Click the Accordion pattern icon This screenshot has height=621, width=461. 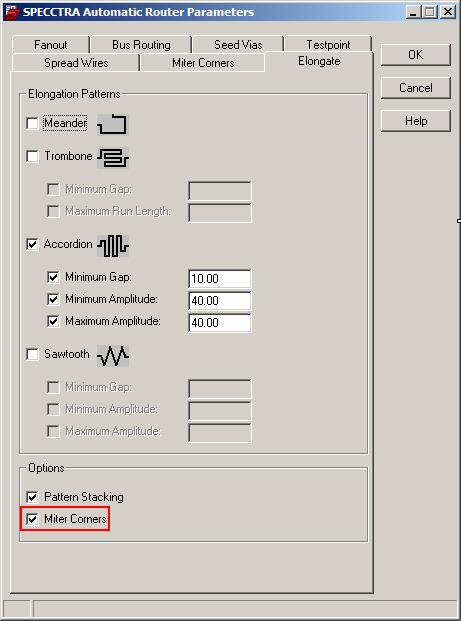coord(113,246)
